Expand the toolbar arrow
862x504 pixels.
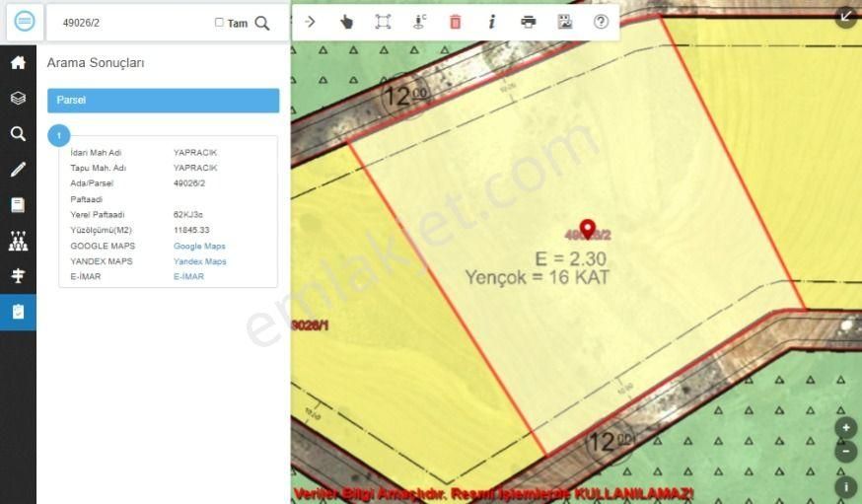tap(310, 22)
